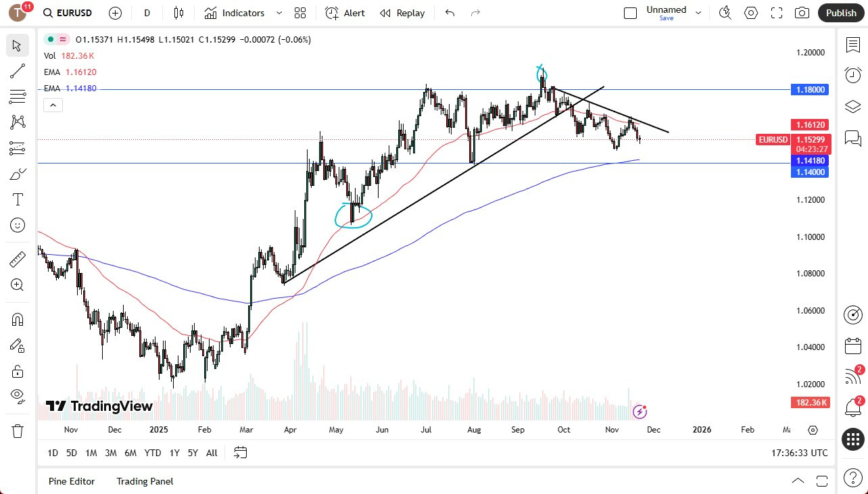This screenshot has height=494, width=868.
Task: Open the Replay mode
Action: coord(402,13)
